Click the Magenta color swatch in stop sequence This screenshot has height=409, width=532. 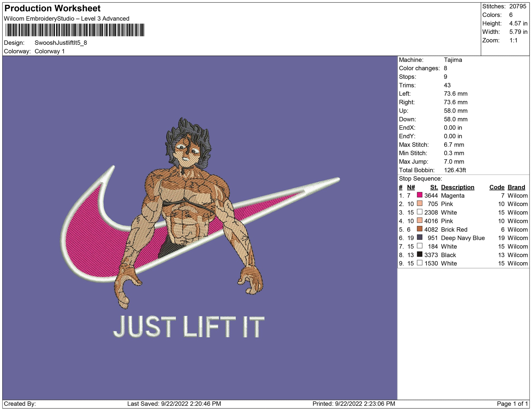[419, 195]
